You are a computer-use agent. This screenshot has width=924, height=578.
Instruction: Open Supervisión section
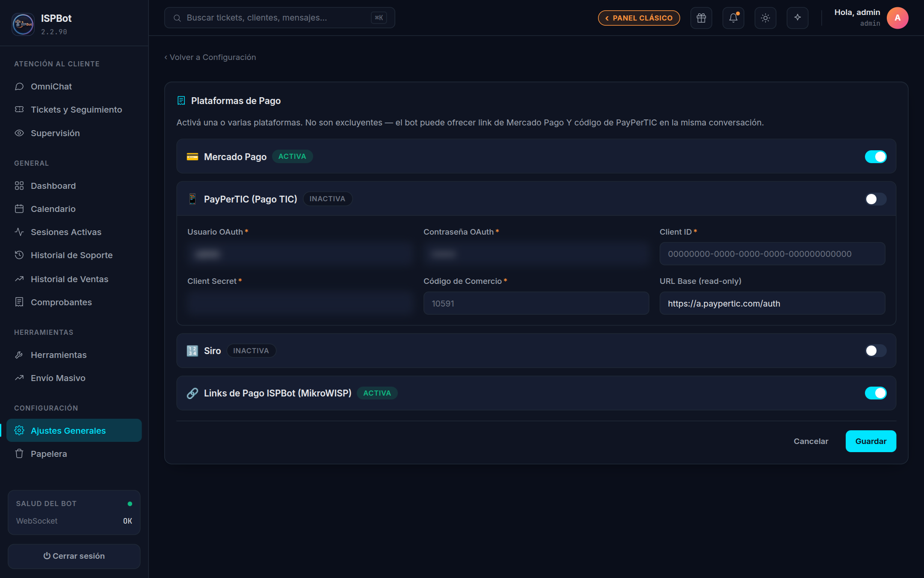click(74, 133)
